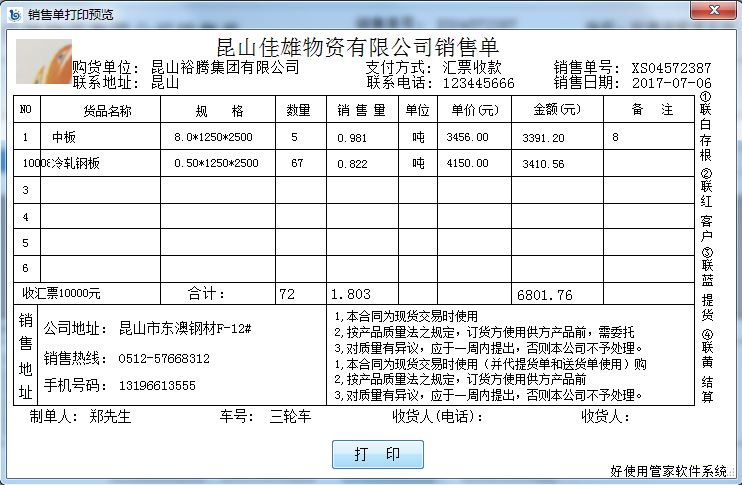This screenshot has width=742, height=485.
Task: Click the 收汇票10000元 summary cell
Action: 62,294
